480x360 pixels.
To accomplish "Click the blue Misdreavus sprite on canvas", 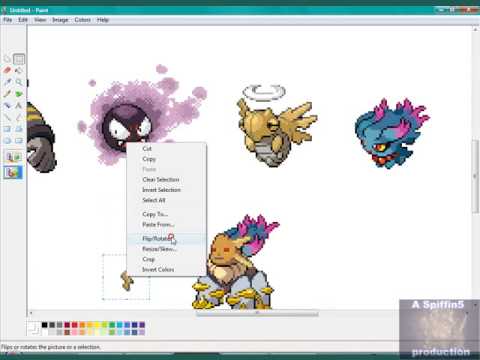I will [392, 133].
